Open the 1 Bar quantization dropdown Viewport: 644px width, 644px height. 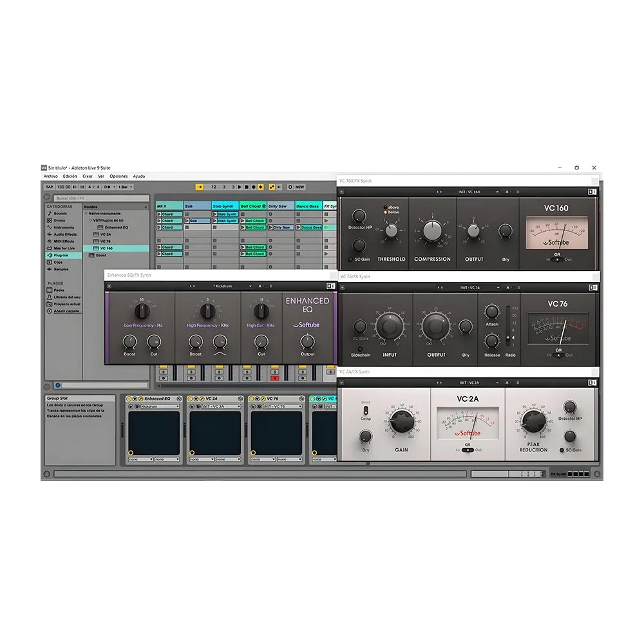coord(125,187)
